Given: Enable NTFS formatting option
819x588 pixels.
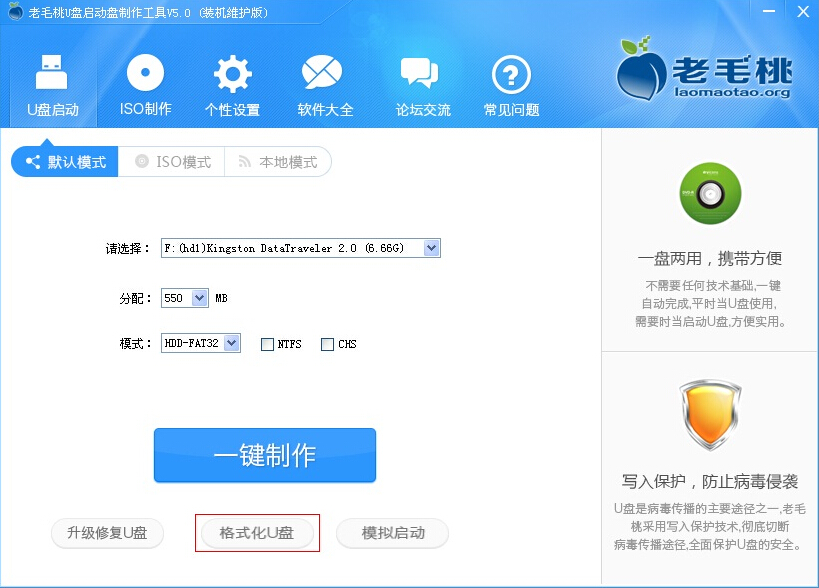Looking at the screenshot, I should point(267,344).
